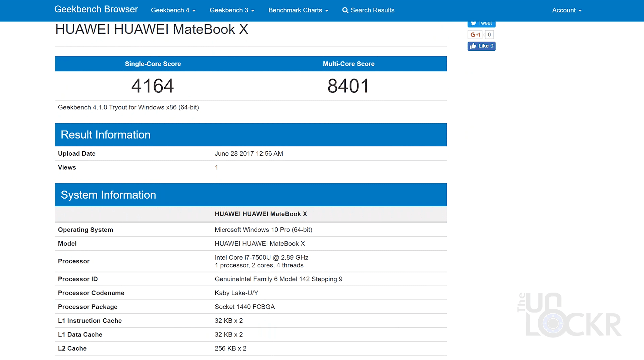Screen dimensions: 644x360
Task: Open the Benchmark Charts dropdown
Action: click(298, 10)
